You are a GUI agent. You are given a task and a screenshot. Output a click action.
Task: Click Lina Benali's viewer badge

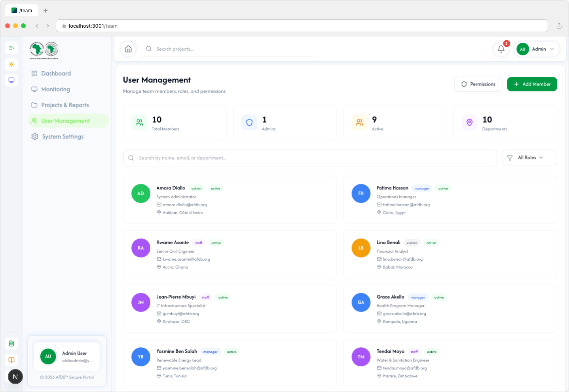tap(412, 243)
